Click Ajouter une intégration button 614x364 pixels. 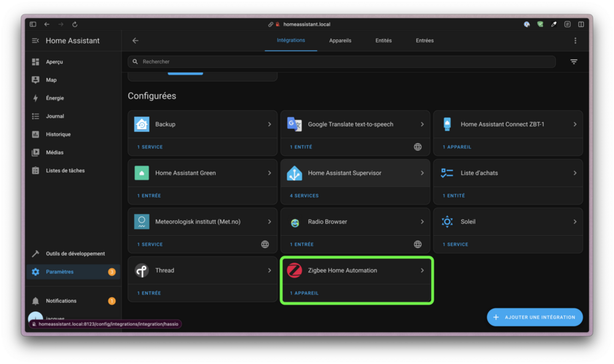[x=535, y=317]
